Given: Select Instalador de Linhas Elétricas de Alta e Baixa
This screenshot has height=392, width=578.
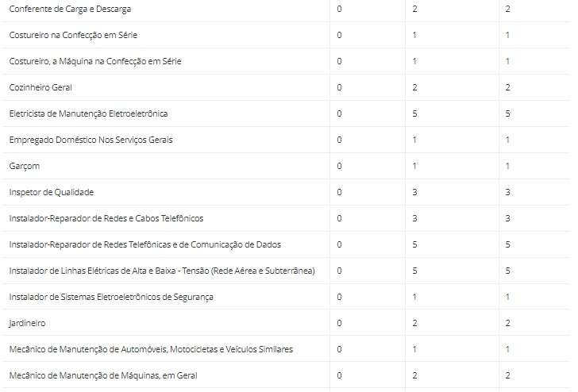Looking at the screenshot, I should click(x=162, y=271).
